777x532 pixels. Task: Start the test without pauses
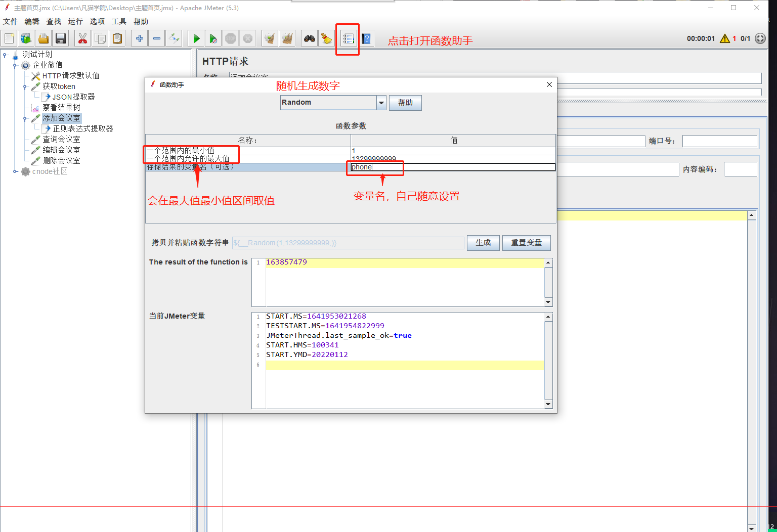[x=213, y=38]
